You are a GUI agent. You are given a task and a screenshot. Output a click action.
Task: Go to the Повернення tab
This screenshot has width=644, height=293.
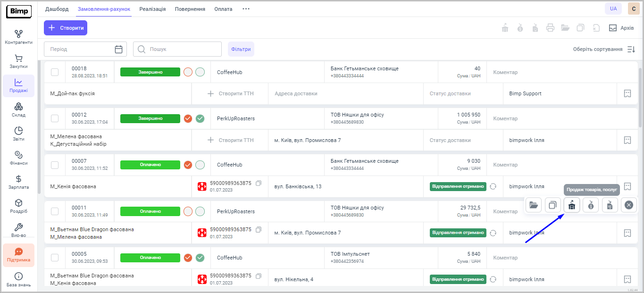pyautogui.click(x=190, y=9)
